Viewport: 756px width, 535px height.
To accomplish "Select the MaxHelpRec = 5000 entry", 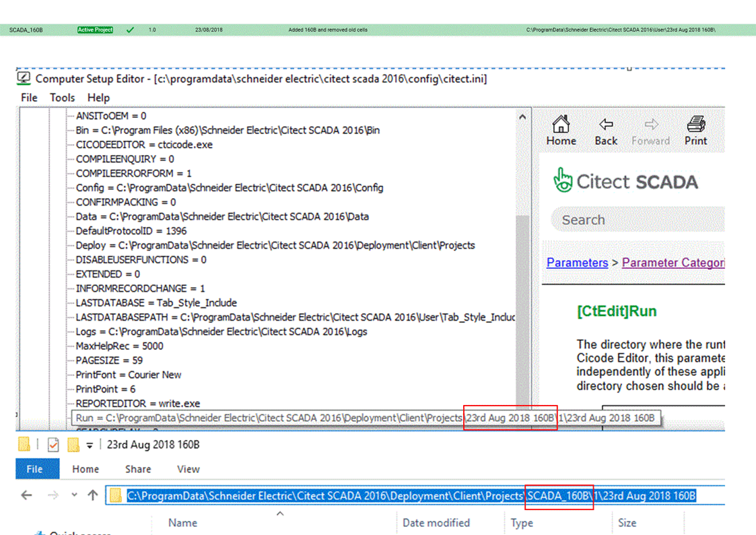I will 120,346.
